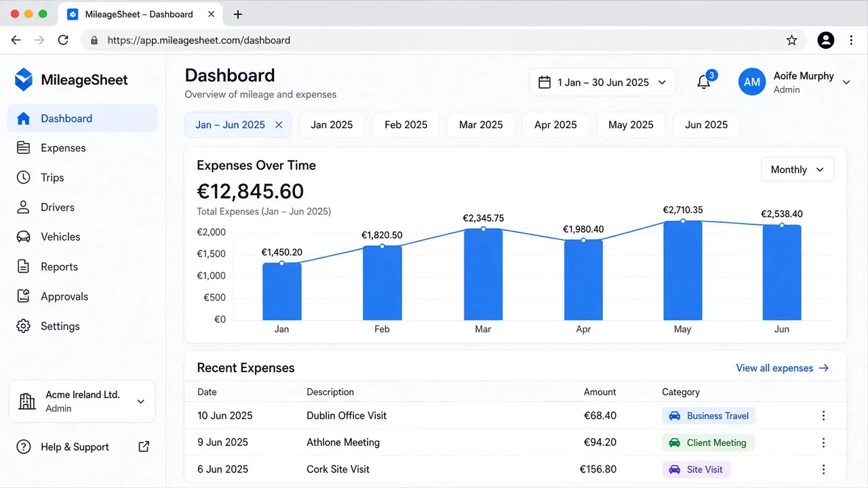Click the Settings gear icon
The height and width of the screenshot is (488, 868).
pos(24,326)
